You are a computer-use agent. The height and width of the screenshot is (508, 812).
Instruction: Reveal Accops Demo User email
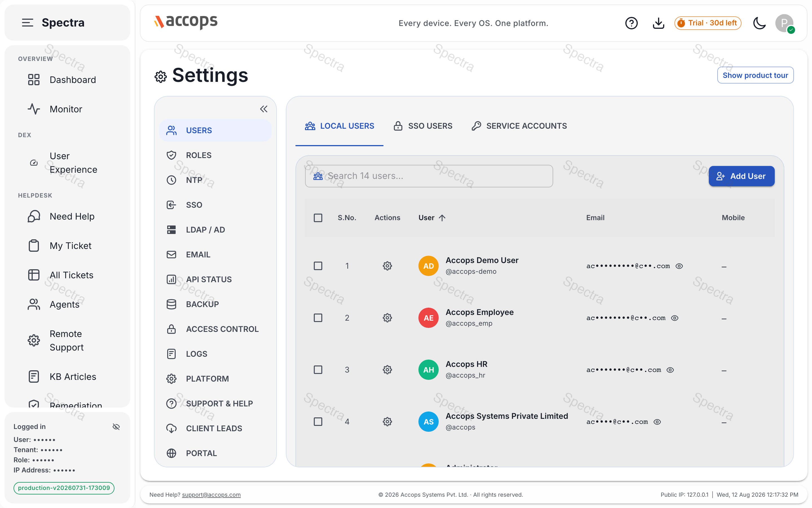pyautogui.click(x=679, y=266)
